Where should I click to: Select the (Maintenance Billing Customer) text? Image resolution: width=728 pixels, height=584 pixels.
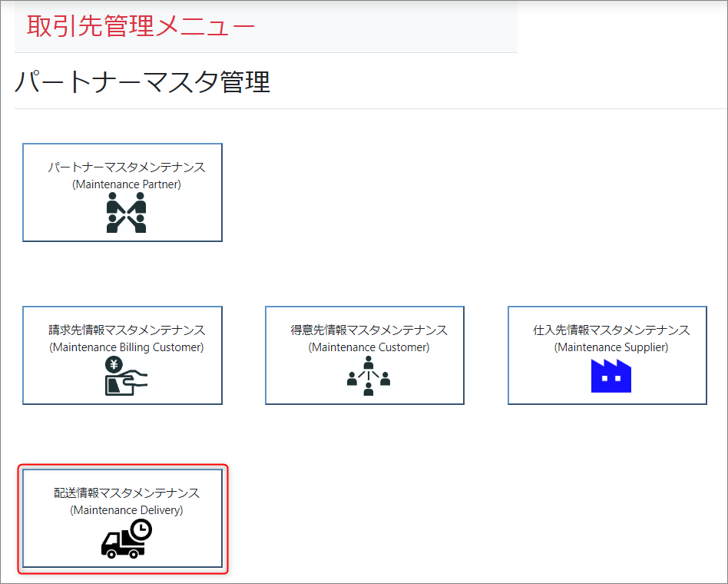127,347
